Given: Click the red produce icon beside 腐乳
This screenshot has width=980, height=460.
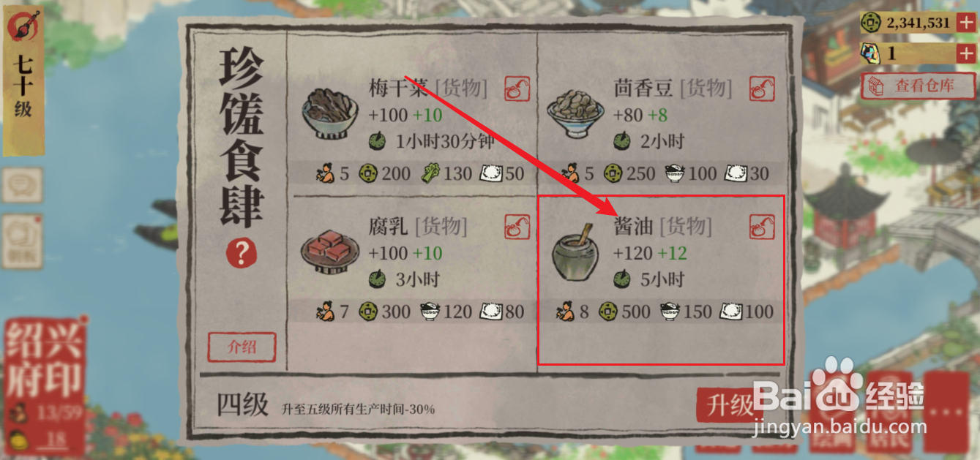Looking at the screenshot, I should click(x=517, y=226).
